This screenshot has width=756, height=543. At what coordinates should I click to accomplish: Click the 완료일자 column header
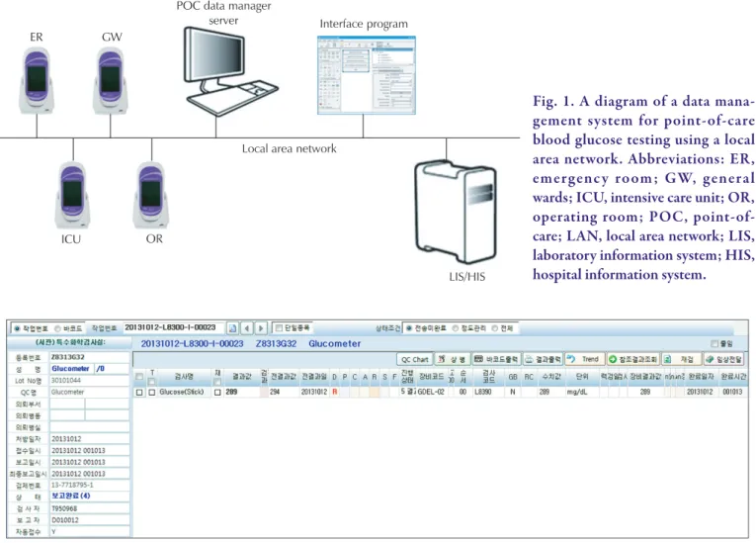[x=701, y=377]
